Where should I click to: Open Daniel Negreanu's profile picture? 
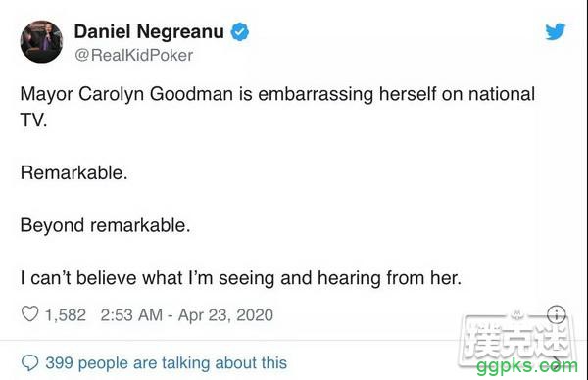(x=41, y=41)
